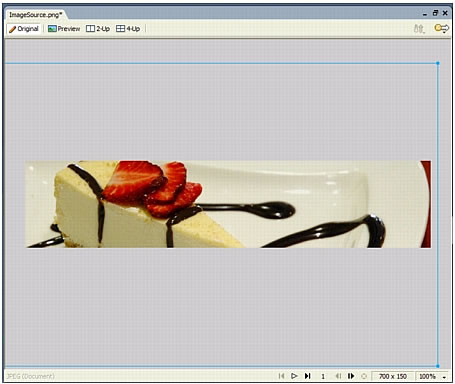This screenshot has height=384, width=455.
Task: Minimize the document window
Action: click(x=425, y=14)
